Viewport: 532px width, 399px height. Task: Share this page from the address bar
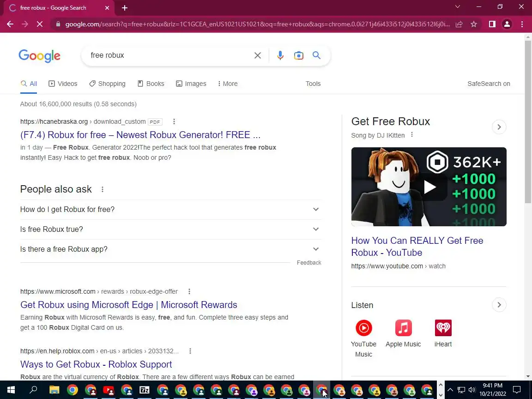point(459,24)
